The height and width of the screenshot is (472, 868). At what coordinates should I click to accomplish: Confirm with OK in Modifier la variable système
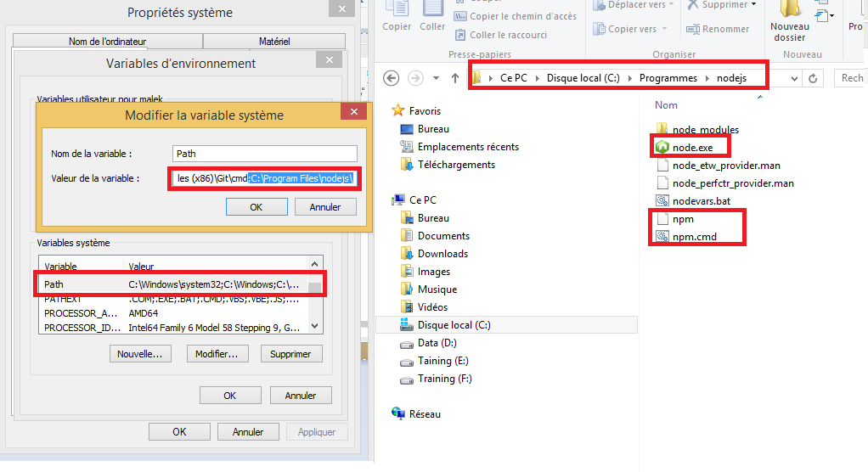[256, 207]
